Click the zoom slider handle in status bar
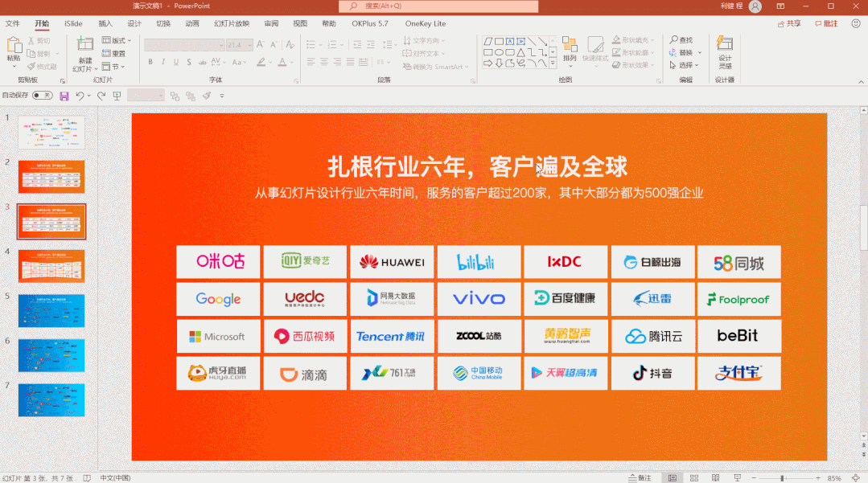Viewport: 868px width, 483px height. click(782, 478)
